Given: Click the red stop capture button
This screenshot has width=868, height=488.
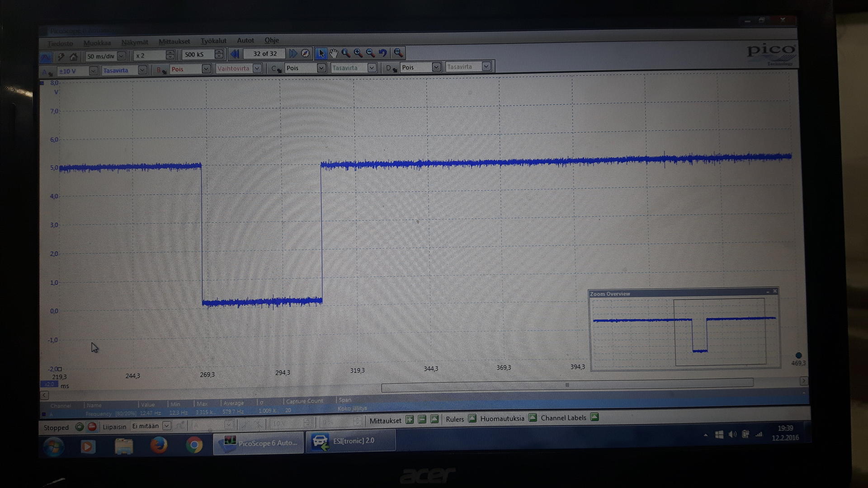Looking at the screenshot, I should tap(92, 427).
